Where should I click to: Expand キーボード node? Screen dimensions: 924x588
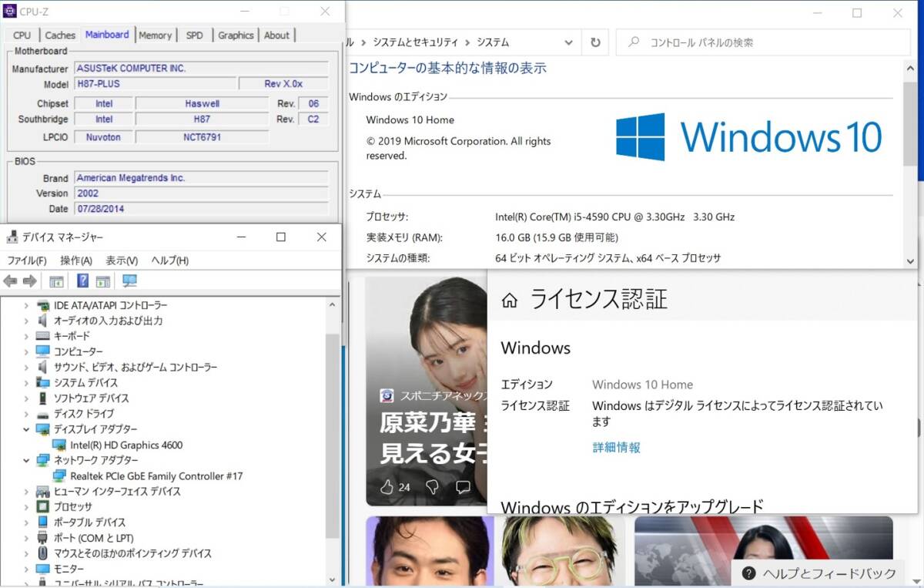tap(26, 336)
